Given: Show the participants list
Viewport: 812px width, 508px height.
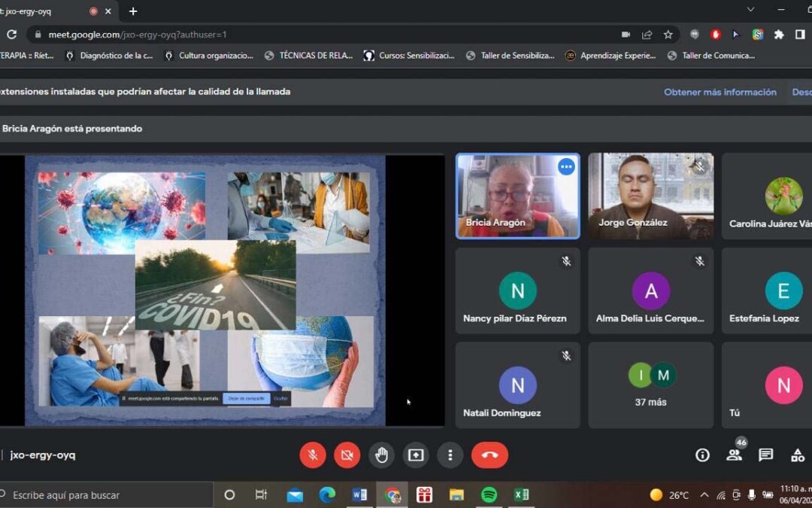Looking at the screenshot, I should (734, 455).
